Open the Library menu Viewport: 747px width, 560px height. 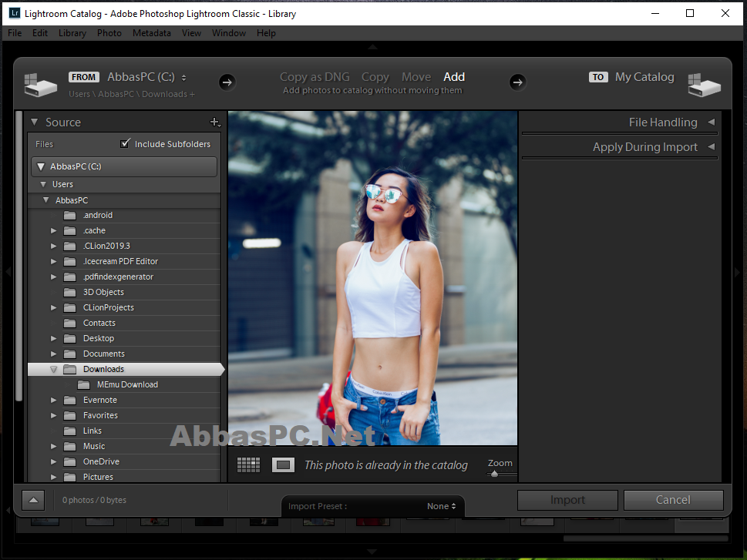coord(72,32)
